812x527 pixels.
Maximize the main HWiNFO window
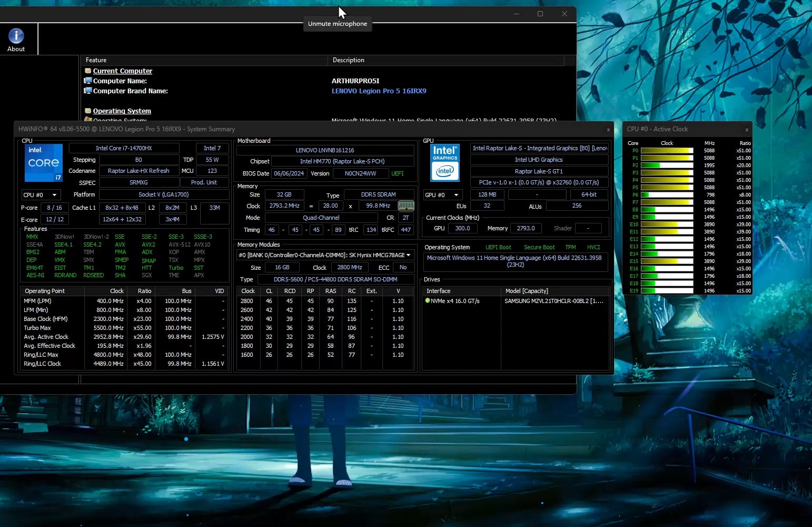coord(540,14)
